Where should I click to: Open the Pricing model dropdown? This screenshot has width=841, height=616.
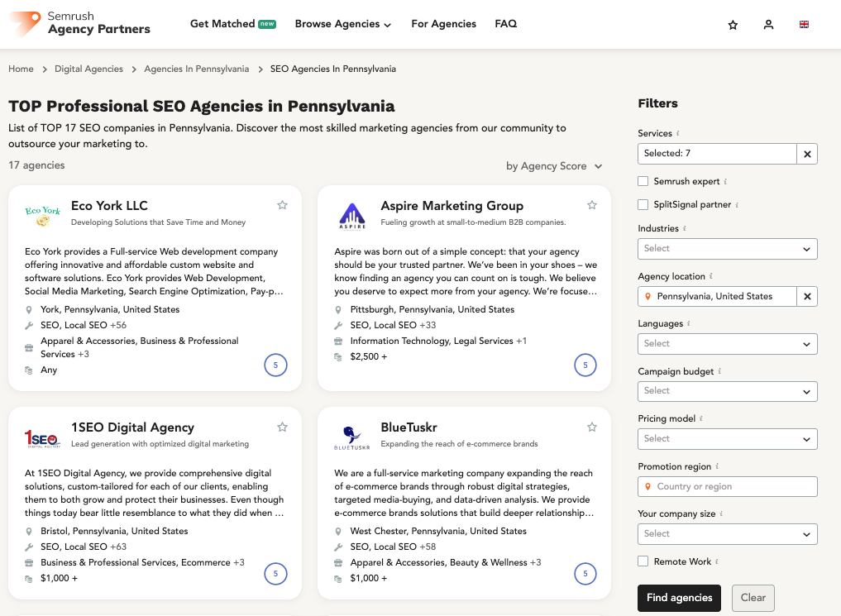pos(727,439)
